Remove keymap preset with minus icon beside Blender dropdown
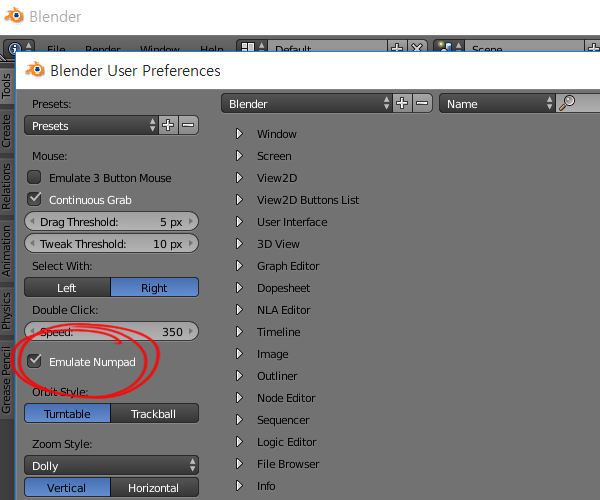 point(422,103)
